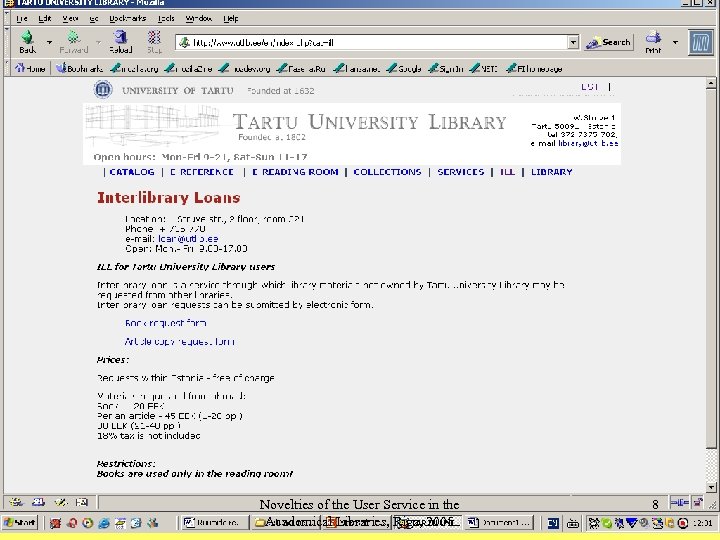Viewport: 720px width, 540px height.
Task: Open the CATALOG navigation link
Action: pyautogui.click(x=132, y=172)
